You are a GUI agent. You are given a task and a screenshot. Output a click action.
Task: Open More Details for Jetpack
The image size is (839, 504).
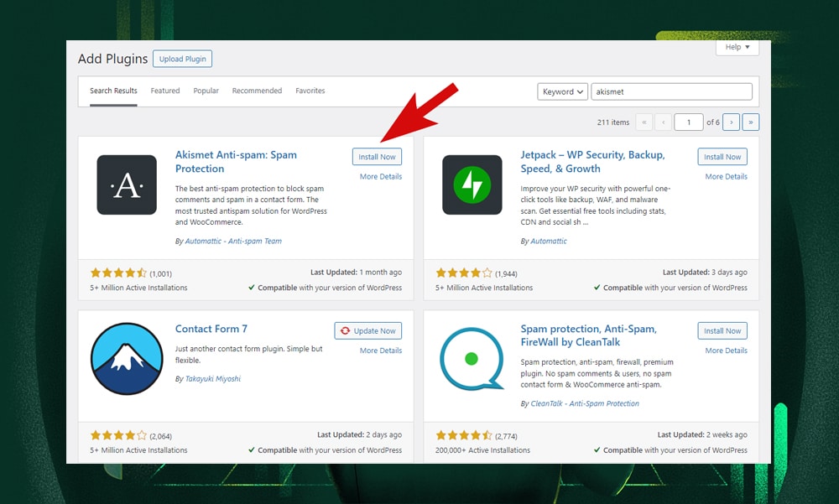pyautogui.click(x=726, y=176)
